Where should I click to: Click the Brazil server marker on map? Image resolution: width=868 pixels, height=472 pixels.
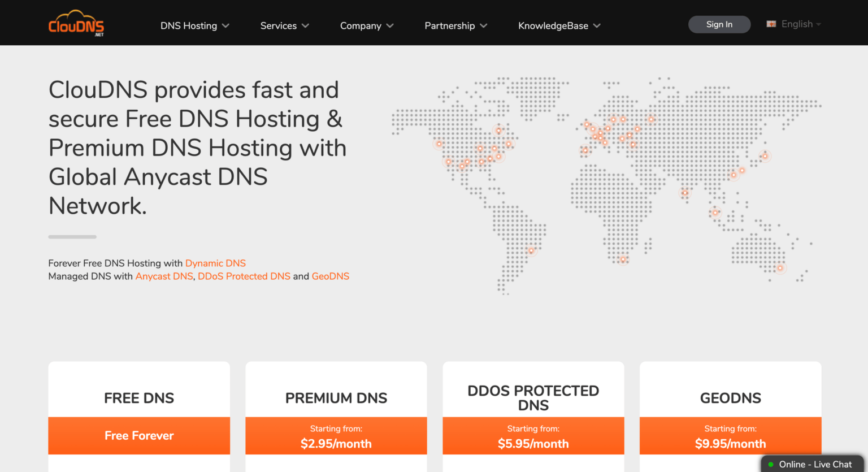[x=531, y=251]
